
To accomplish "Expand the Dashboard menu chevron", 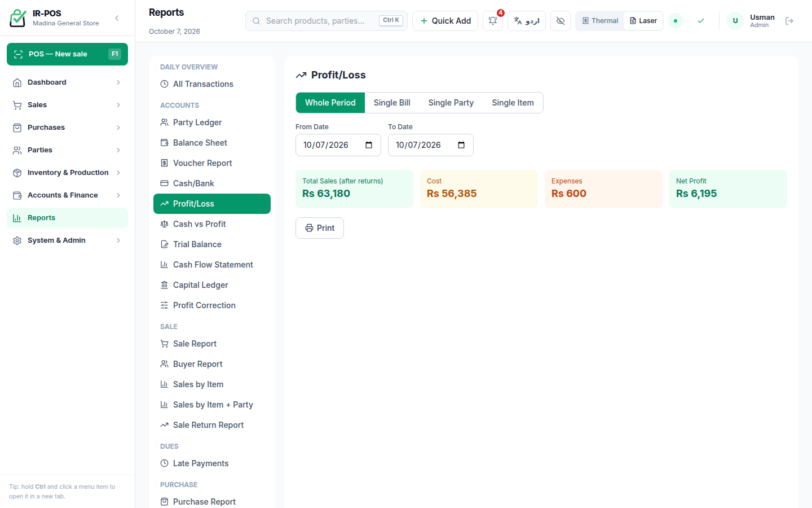I will [118, 82].
